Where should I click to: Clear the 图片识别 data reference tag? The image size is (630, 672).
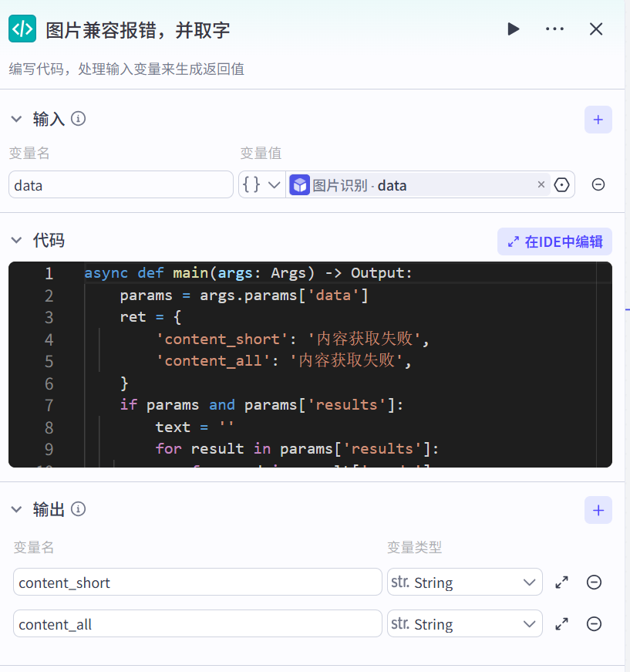point(541,184)
